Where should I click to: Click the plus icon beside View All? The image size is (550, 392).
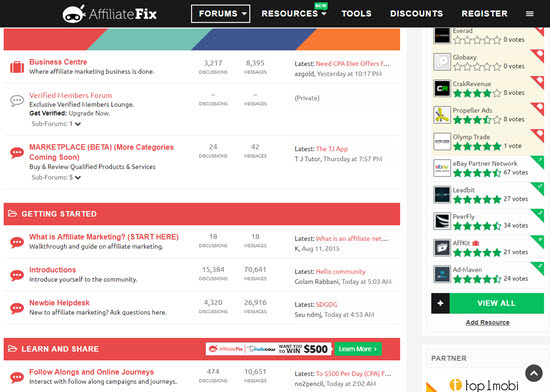[x=440, y=303]
